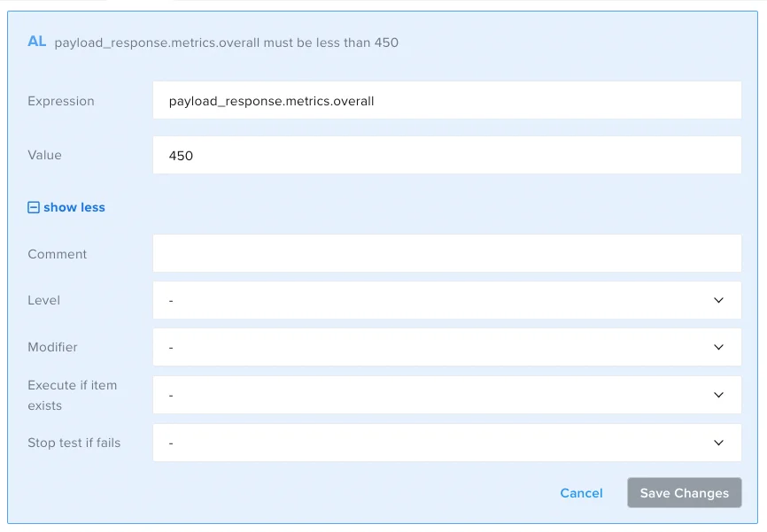767x532 pixels.
Task: Click the Level dropdown chevron
Action: [x=719, y=300]
